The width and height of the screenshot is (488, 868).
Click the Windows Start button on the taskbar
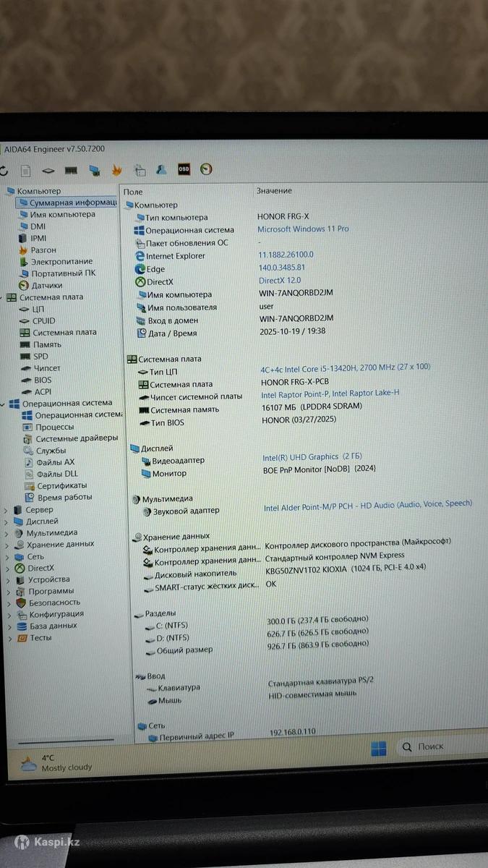click(x=378, y=749)
